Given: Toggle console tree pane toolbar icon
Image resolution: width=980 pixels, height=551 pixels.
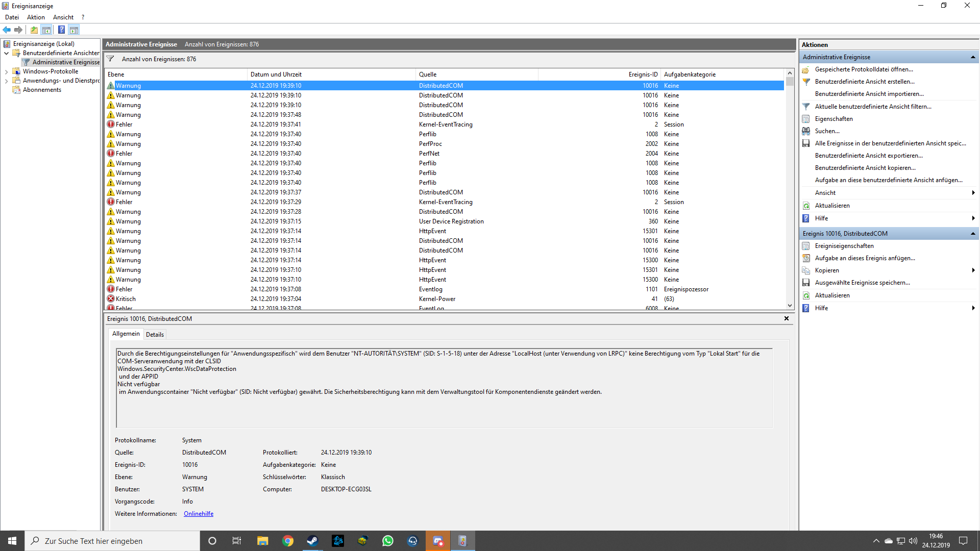Looking at the screenshot, I should pyautogui.click(x=46, y=30).
